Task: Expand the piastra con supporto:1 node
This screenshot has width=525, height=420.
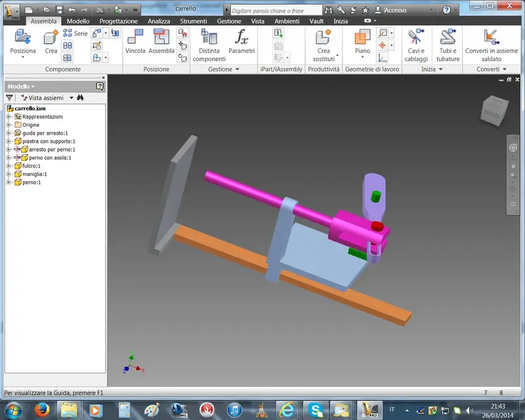Action: pos(9,141)
